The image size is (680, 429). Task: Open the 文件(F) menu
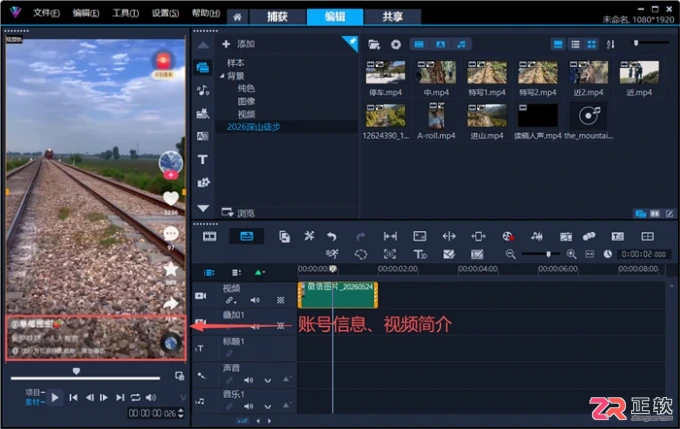46,13
